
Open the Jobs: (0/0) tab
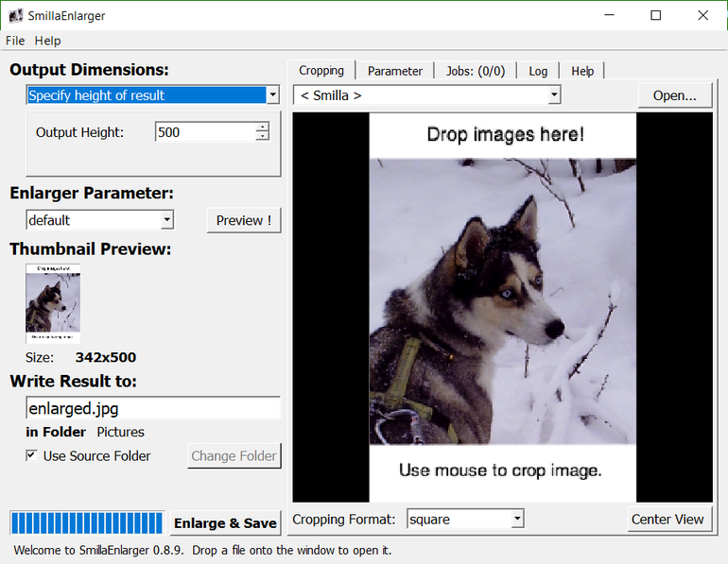[x=476, y=71]
